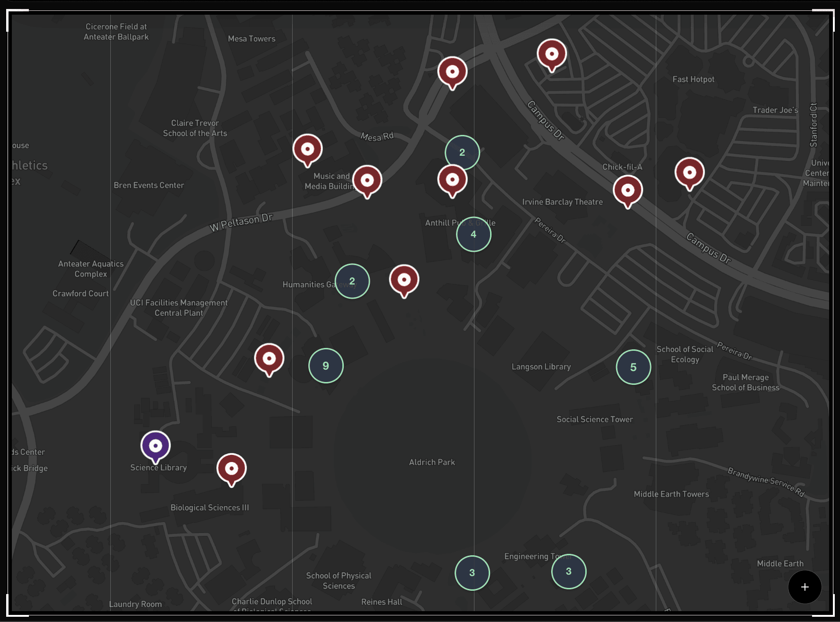Screen dimensions: 840x622
Task: Open the purple Science Library marker
Action: click(x=155, y=446)
